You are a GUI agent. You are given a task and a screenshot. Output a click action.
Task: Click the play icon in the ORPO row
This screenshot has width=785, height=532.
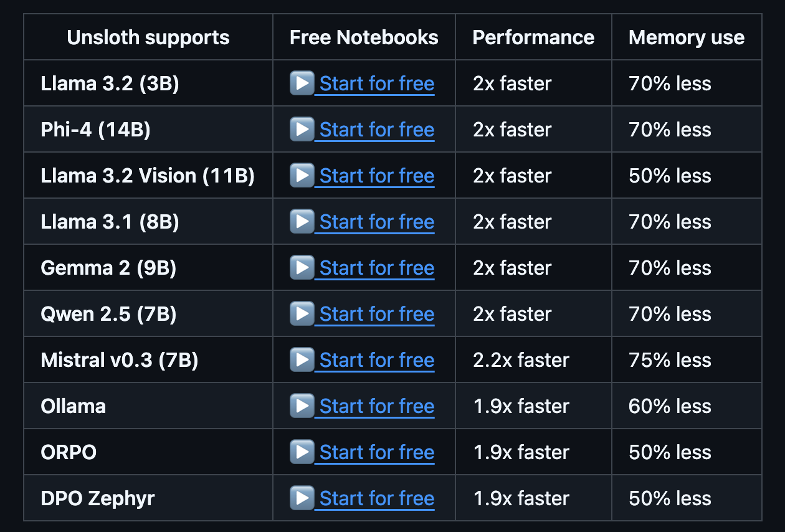pyautogui.click(x=302, y=452)
